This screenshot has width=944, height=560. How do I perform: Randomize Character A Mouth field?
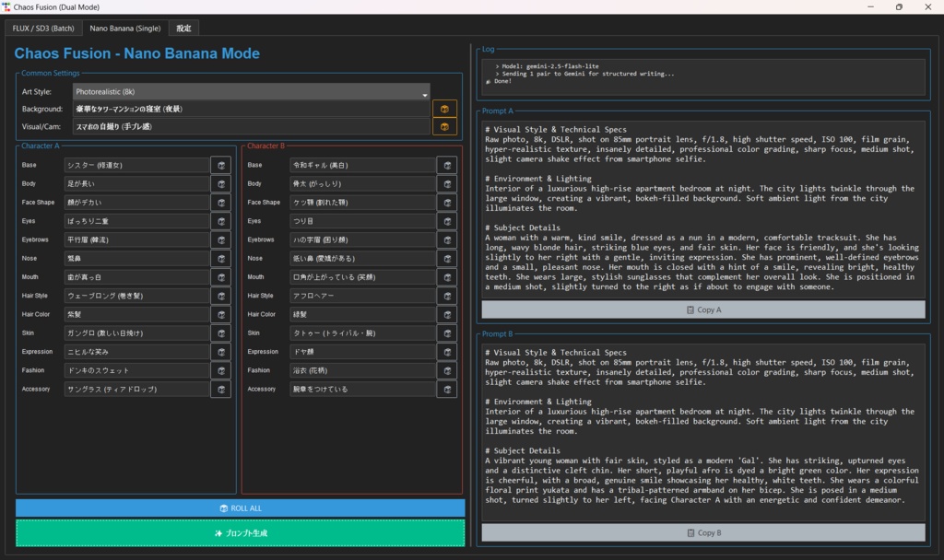(x=221, y=277)
